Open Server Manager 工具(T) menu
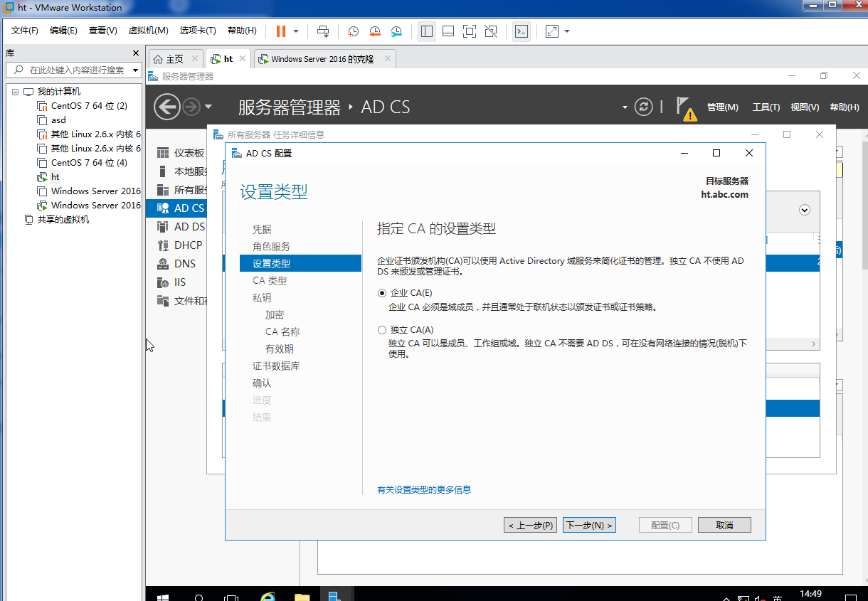Image resolution: width=868 pixels, height=601 pixels. point(766,107)
